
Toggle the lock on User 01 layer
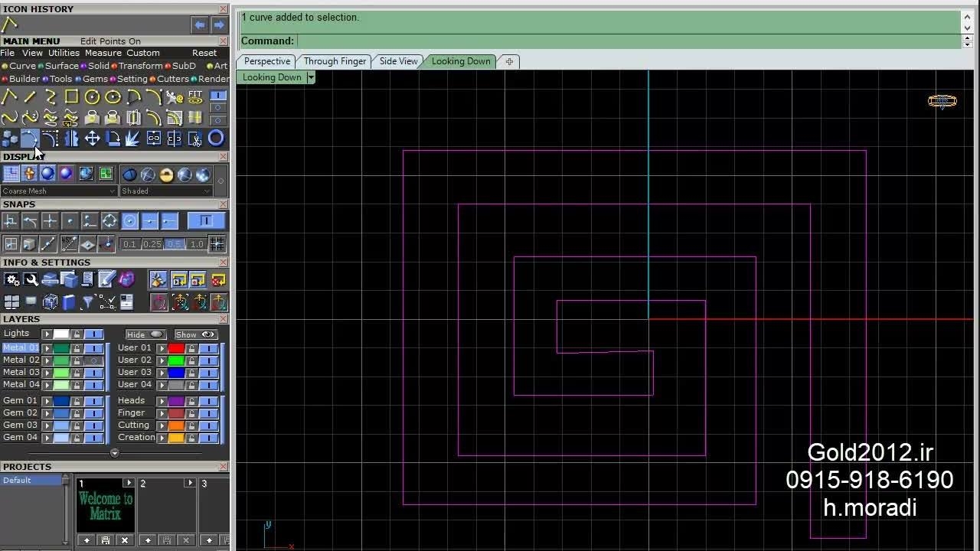tap(191, 348)
